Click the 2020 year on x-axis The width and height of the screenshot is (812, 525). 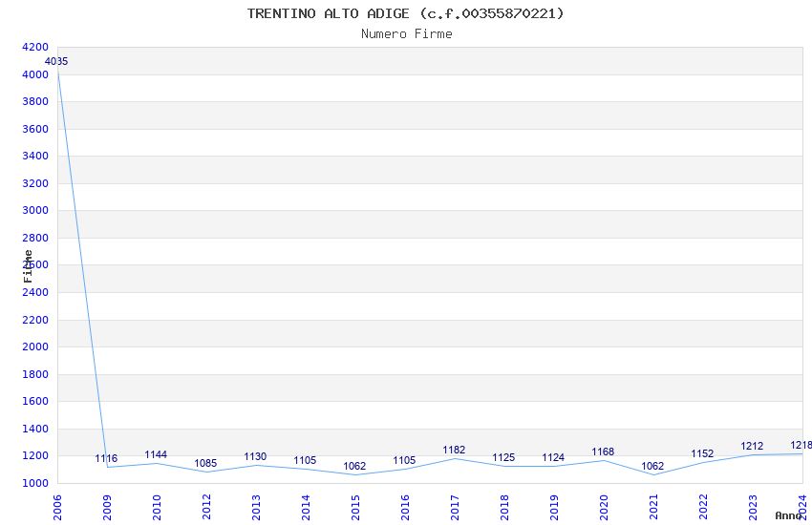click(x=604, y=508)
